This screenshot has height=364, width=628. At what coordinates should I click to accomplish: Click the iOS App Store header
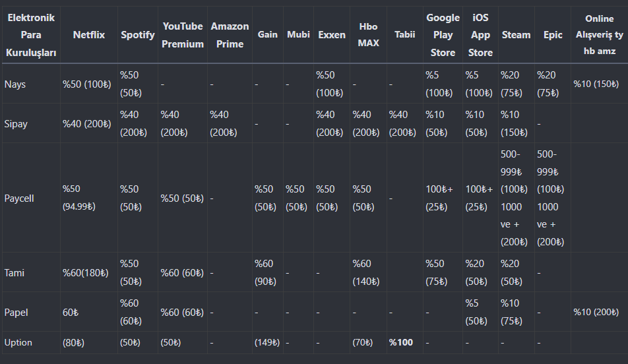tap(480, 35)
